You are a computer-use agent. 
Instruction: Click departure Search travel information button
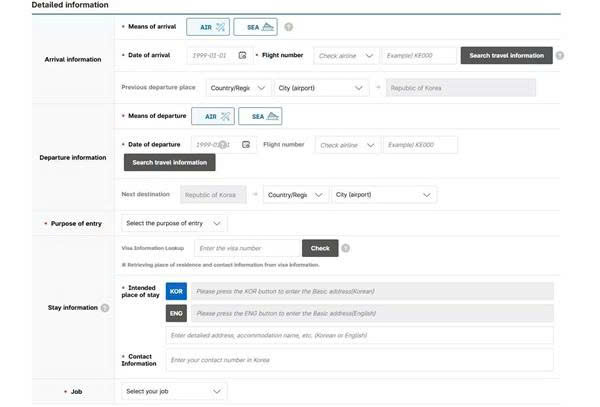[170, 163]
